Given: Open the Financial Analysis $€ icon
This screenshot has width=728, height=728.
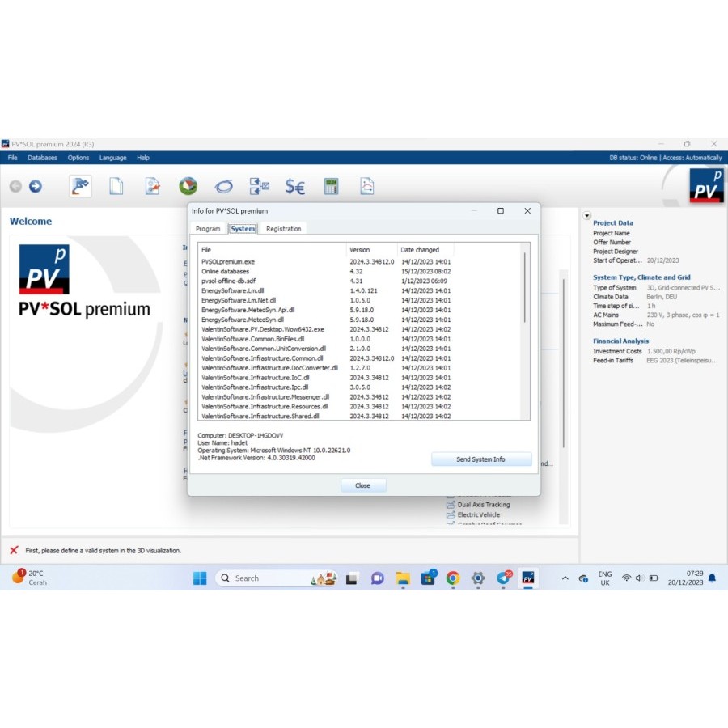Looking at the screenshot, I should [x=294, y=187].
